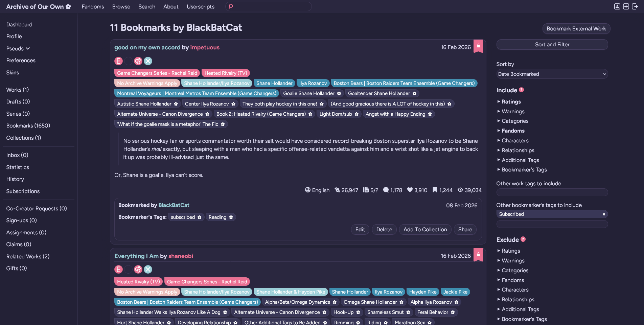This screenshot has height=325, width=644.
Task: Click the pink lock bookmark icon on first work
Action: 478,46
